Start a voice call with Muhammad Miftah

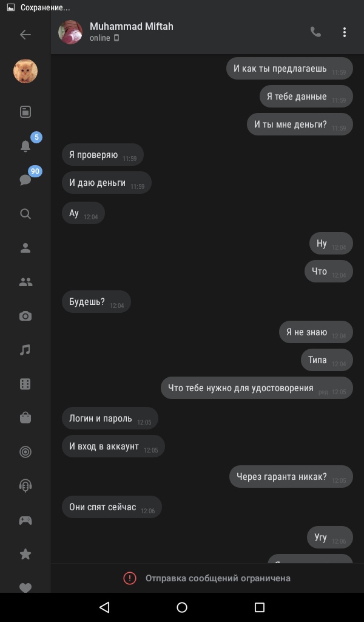(x=315, y=32)
